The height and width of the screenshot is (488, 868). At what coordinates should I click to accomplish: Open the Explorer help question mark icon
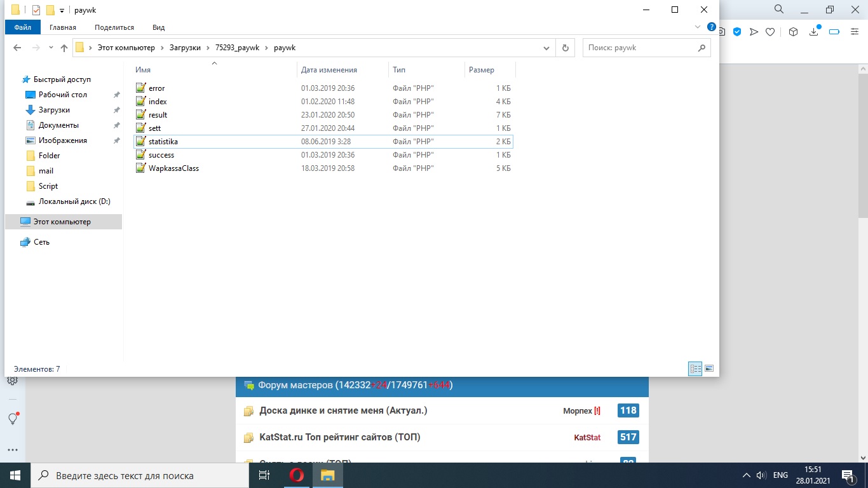click(x=712, y=27)
